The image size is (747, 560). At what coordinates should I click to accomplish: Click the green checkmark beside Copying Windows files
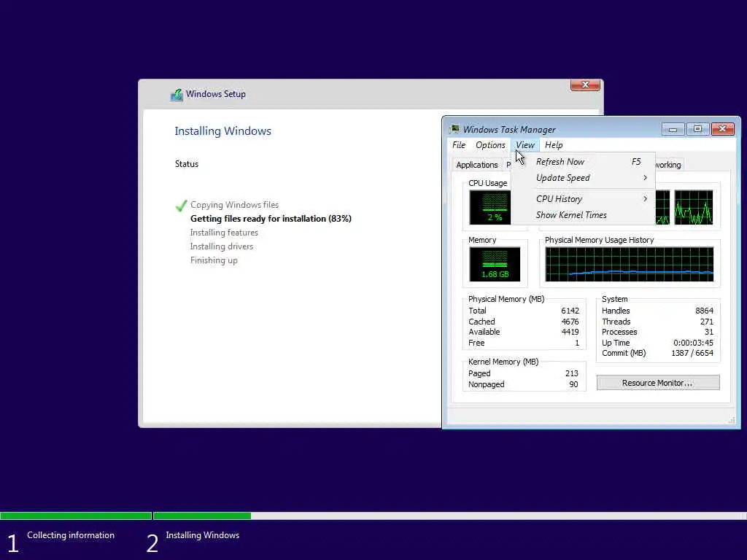[x=181, y=206]
